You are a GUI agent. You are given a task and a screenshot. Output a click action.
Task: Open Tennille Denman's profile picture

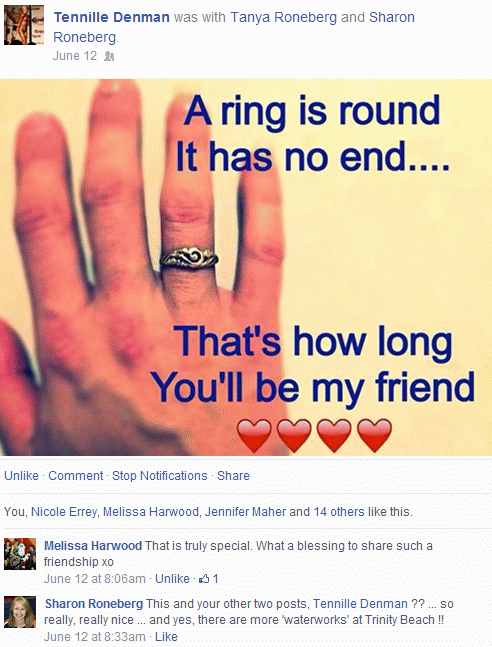coord(24,25)
